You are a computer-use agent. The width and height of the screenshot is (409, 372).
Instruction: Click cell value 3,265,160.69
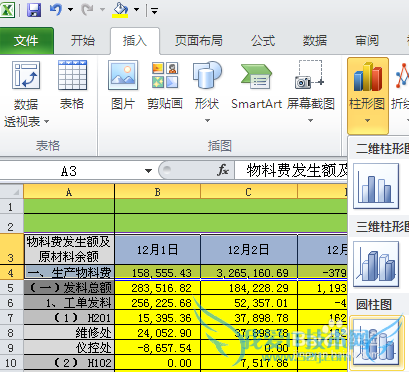(249, 273)
